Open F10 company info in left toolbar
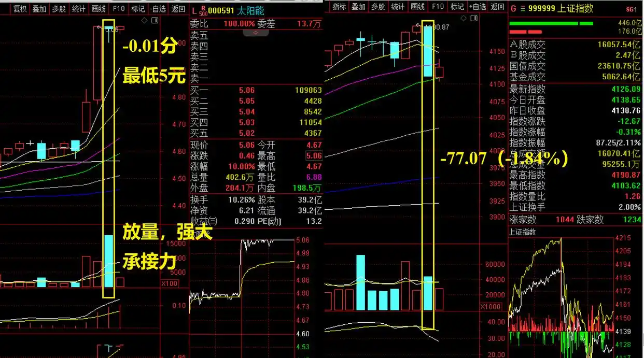Screen dimensions: 644x358 (119, 8)
